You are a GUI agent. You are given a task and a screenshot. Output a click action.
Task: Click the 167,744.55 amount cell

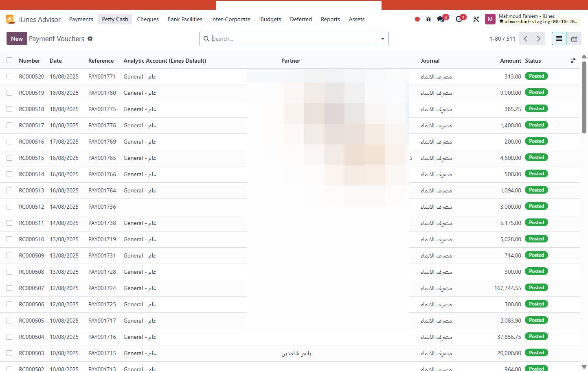tap(508, 288)
